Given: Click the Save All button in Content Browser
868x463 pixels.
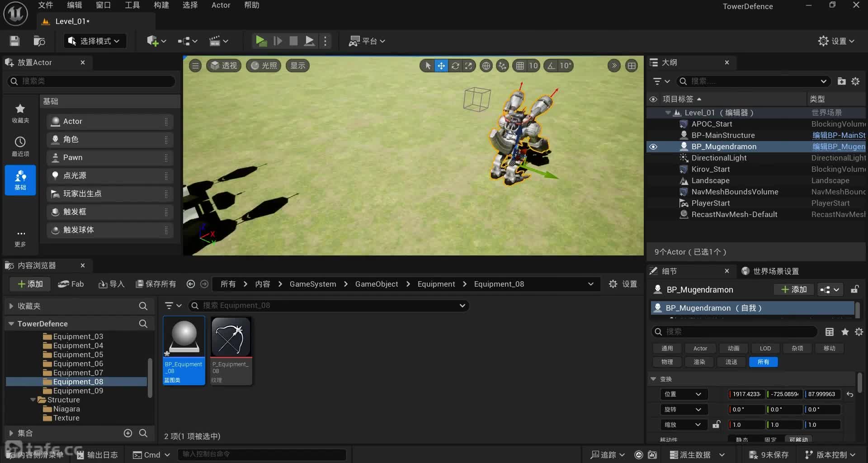Looking at the screenshot, I should tap(156, 284).
